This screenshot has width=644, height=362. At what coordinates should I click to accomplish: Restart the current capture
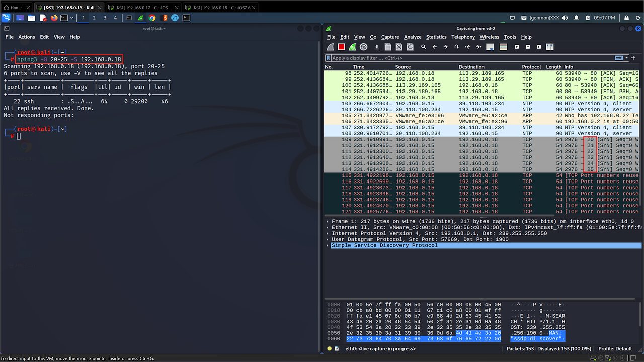pos(352,47)
